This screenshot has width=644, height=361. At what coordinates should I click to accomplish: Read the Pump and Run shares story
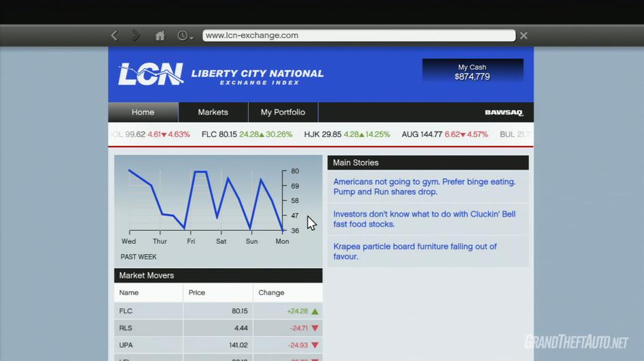pyautogui.click(x=425, y=187)
